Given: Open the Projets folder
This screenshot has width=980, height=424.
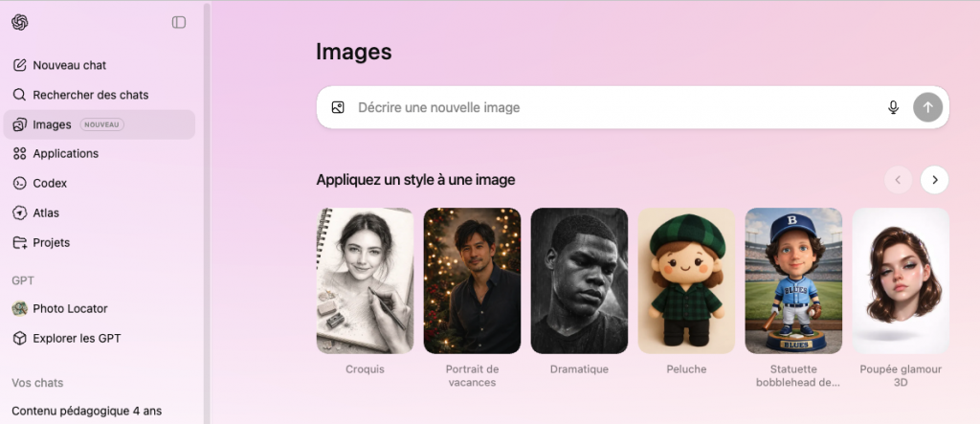Looking at the screenshot, I should (51, 242).
